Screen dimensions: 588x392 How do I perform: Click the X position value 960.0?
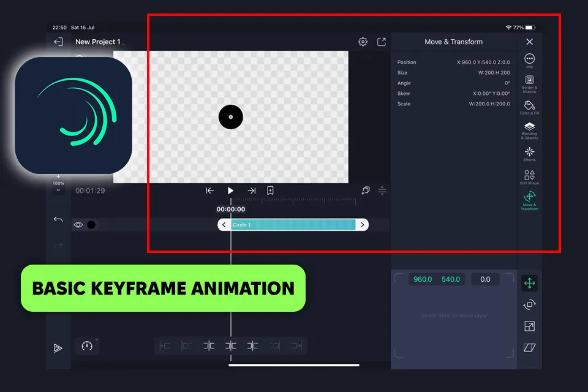(423, 279)
